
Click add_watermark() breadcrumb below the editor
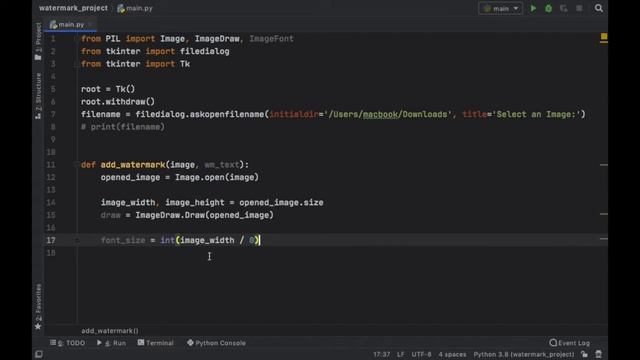[x=110, y=331]
